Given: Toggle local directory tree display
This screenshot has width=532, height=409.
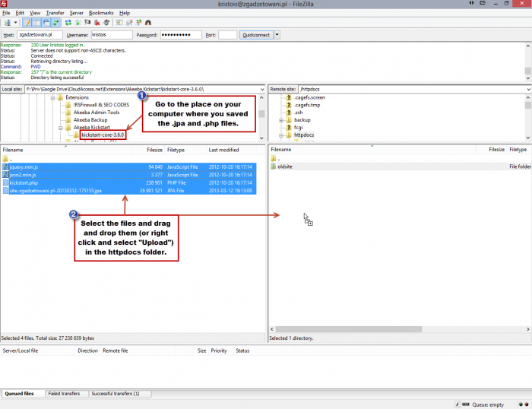Looking at the screenshot, I should (36, 23).
